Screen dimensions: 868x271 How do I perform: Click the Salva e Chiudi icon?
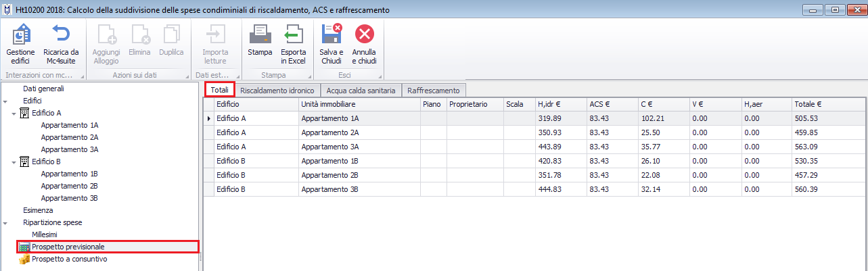pyautogui.click(x=332, y=35)
